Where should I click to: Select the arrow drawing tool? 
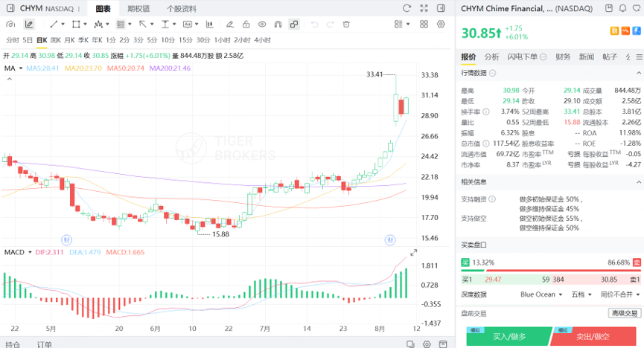tap(142, 25)
